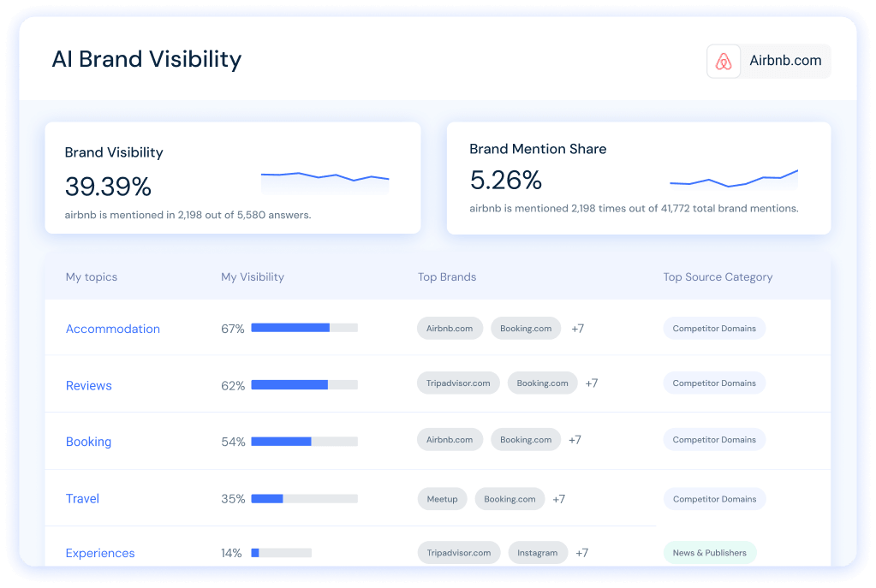
Task: Click Competitor Domains tag in Travel row
Action: point(714,499)
